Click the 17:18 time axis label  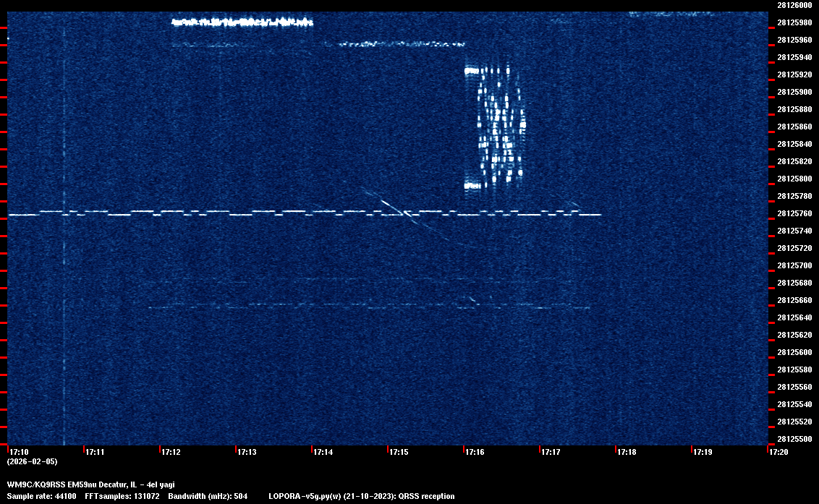627,452
